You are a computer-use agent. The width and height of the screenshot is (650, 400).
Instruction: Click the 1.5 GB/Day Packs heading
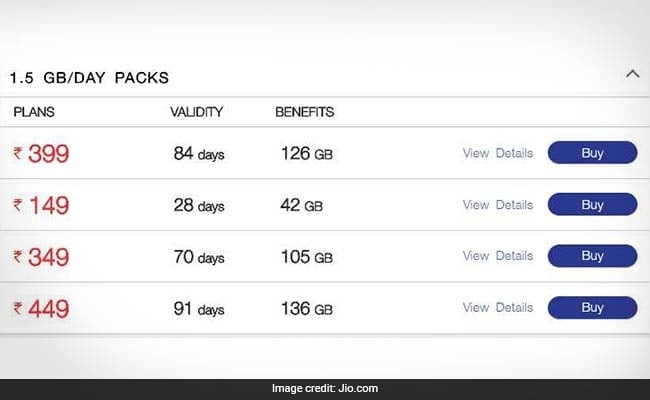coord(89,77)
